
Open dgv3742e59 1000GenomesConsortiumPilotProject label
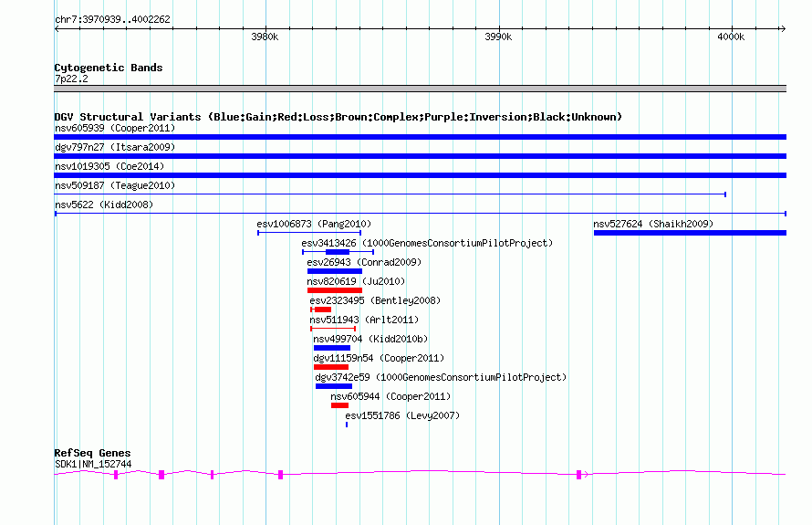click(x=441, y=377)
